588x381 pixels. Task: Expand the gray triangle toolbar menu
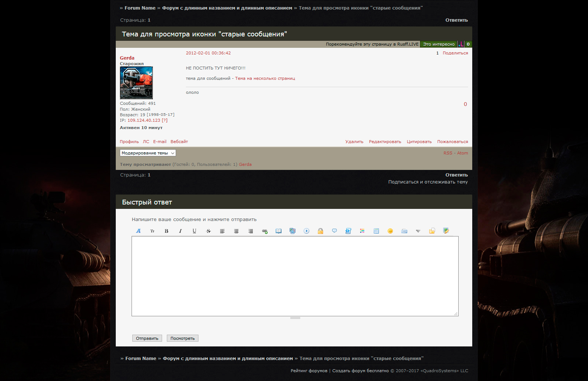[418, 231]
